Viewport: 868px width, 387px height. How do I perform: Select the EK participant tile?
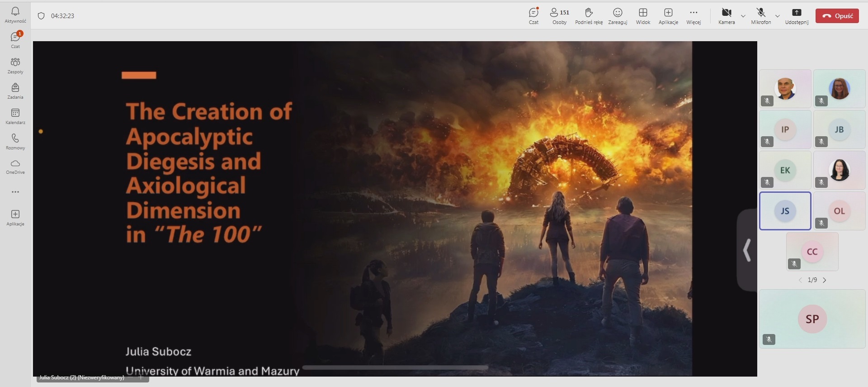point(785,170)
